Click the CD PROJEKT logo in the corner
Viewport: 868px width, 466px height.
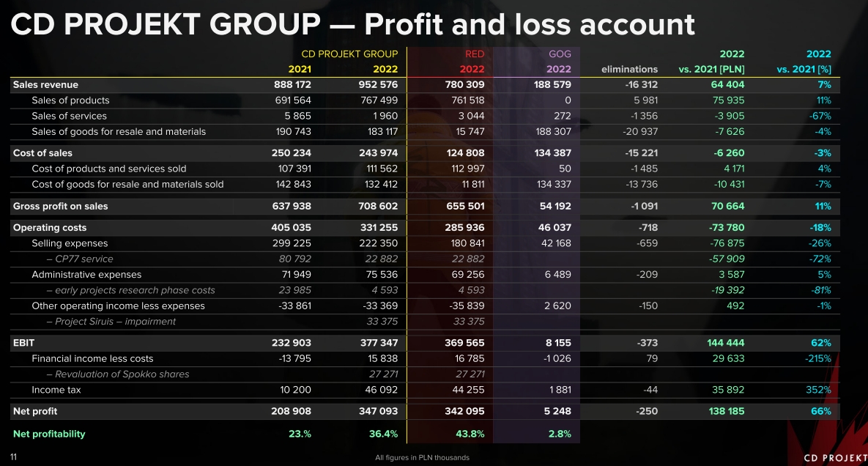835,458
